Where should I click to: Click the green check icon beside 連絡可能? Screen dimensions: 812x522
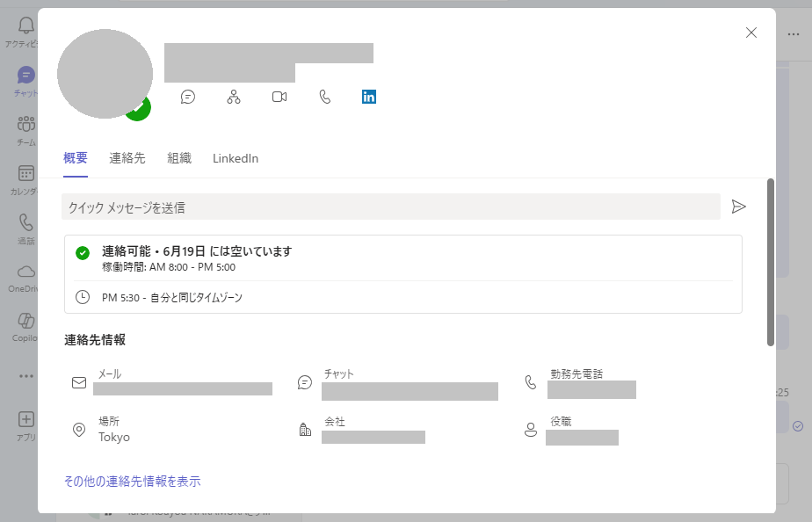point(83,253)
